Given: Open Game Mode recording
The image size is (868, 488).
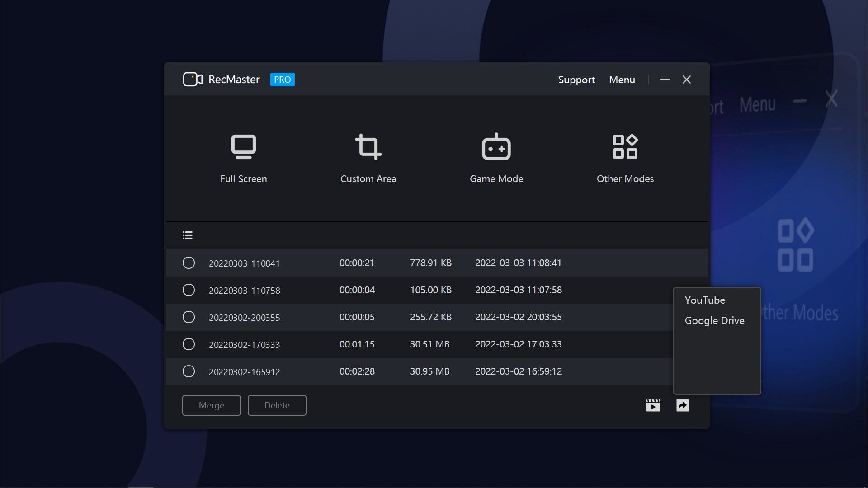Looking at the screenshot, I should pos(496,158).
